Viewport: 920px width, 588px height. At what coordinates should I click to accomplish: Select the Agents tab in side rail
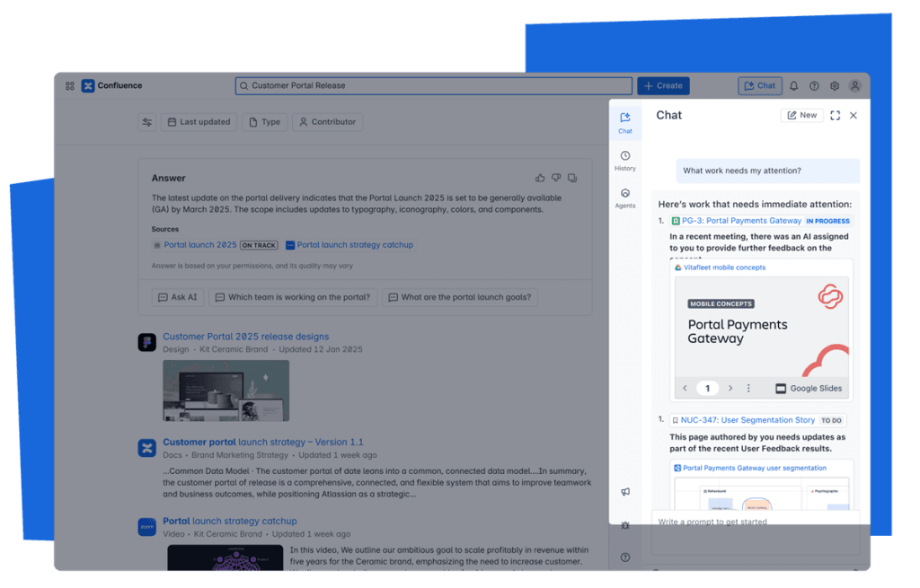click(625, 198)
